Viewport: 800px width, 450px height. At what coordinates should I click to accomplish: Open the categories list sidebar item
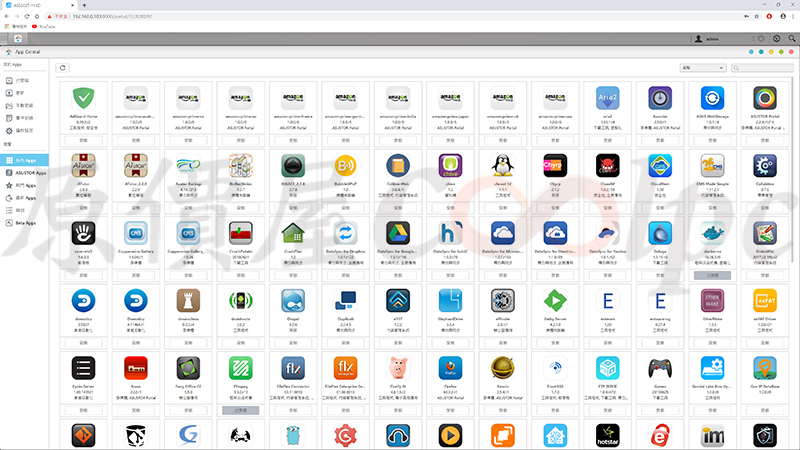pyautogui.click(x=24, y=210)
